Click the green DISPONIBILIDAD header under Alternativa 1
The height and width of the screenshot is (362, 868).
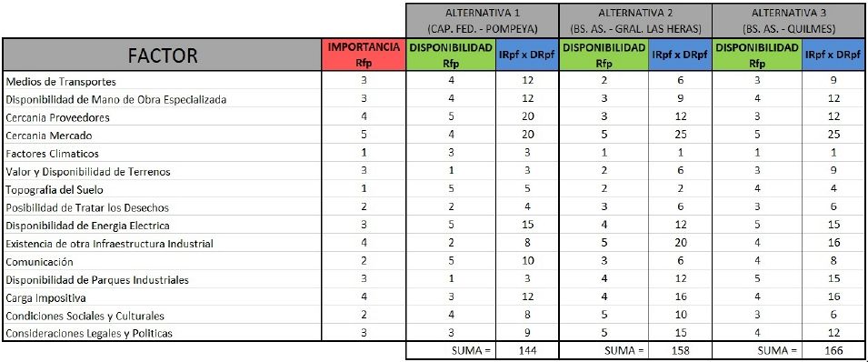[451, 55]
